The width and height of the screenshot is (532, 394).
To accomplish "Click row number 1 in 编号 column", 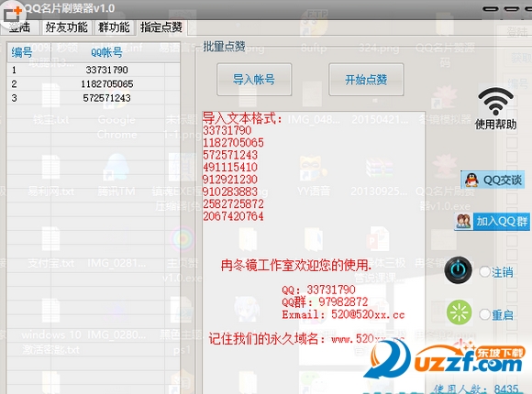I will (14, 70).
